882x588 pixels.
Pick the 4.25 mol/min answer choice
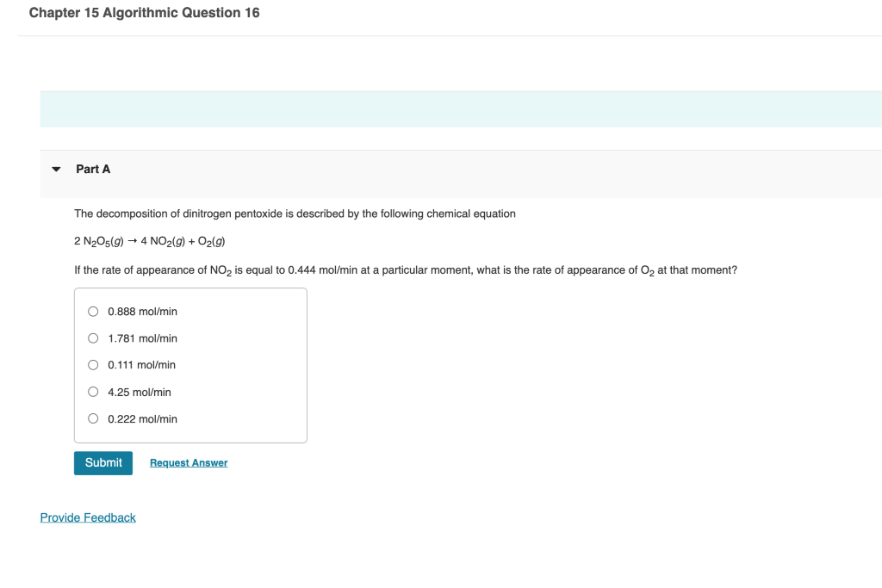(92, 392)
